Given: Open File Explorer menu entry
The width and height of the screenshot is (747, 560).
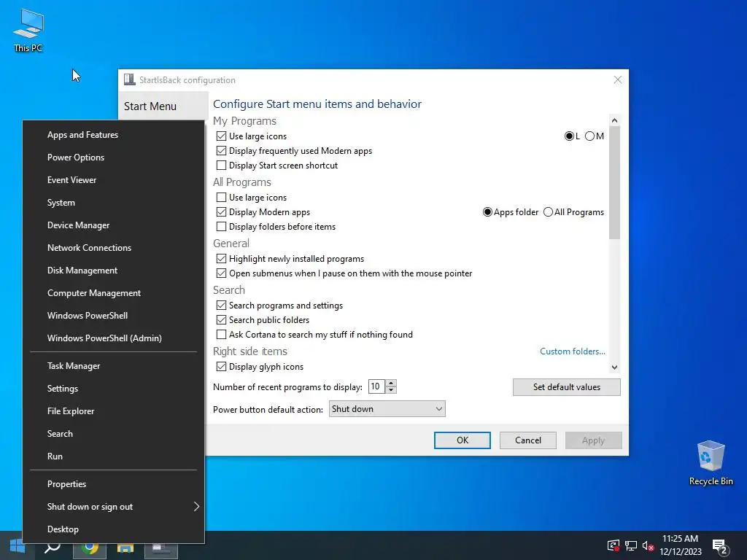Looking at the screenshot, I should coord(115,411).
